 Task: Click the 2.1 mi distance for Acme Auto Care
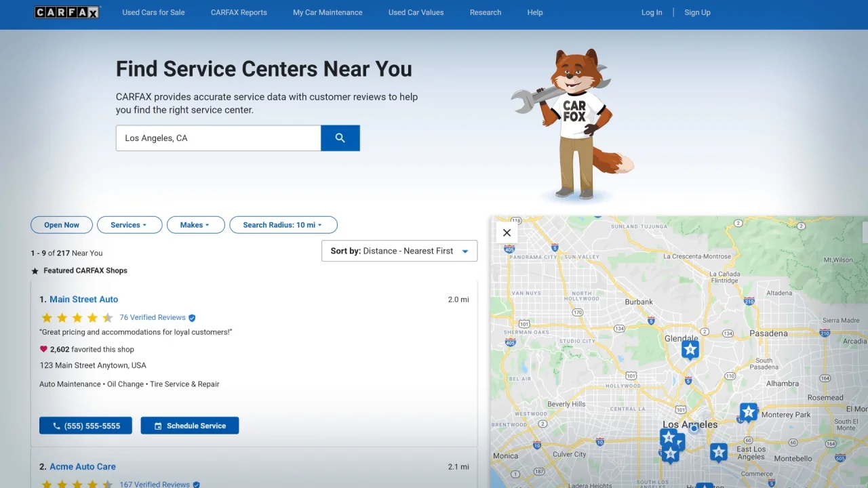pyautogui.click(x=458, y=467)
